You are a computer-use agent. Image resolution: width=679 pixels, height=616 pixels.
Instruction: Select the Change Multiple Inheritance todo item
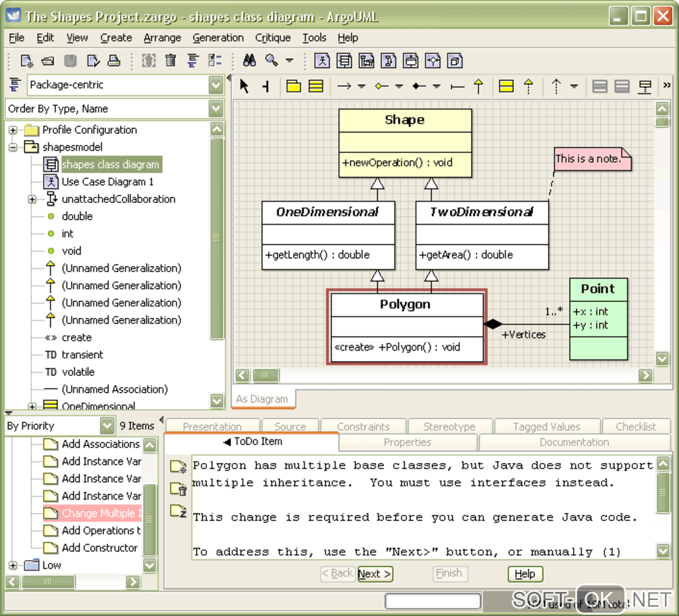click(93, 514)
